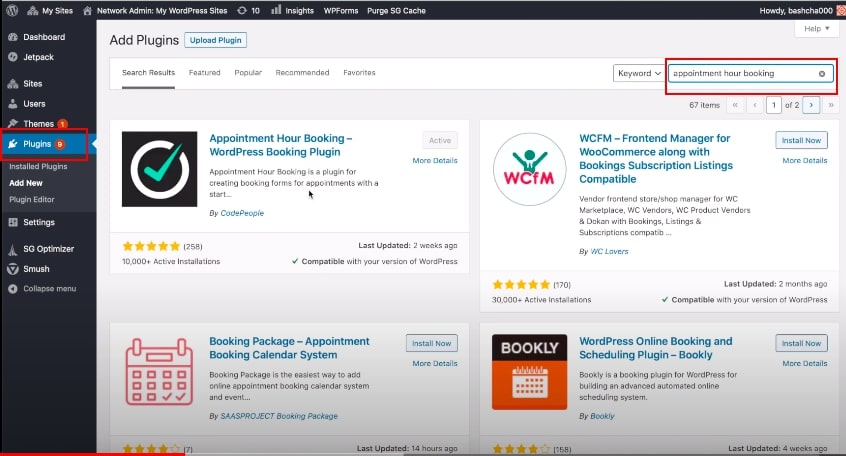846x456 pixels.
Task: Open Settings in the sidebar
Action: pos(39,222)
